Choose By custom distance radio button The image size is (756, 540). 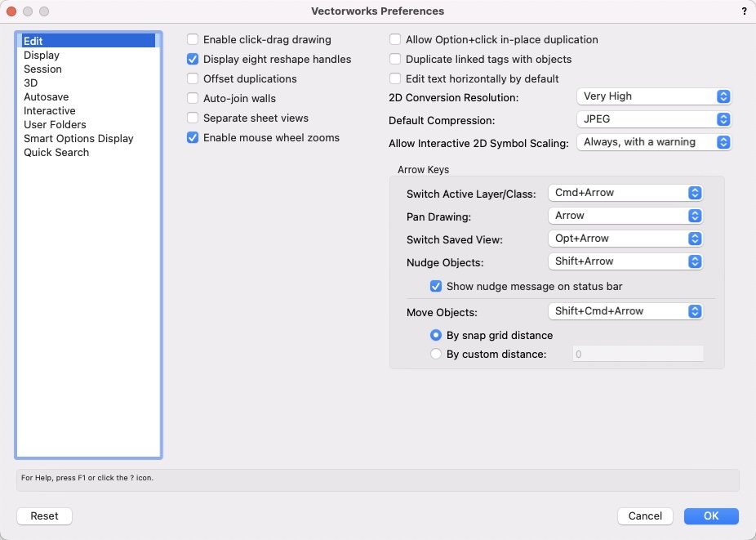click(436, 354)
